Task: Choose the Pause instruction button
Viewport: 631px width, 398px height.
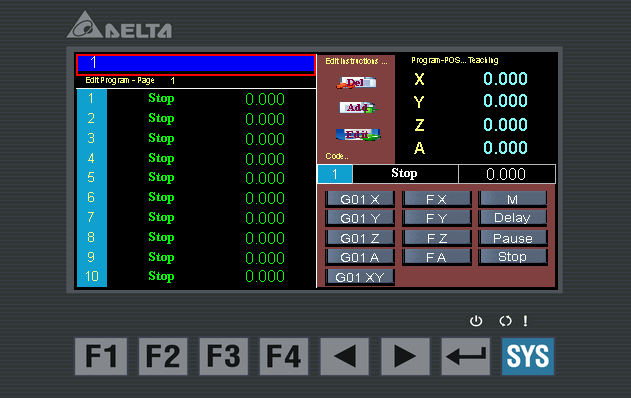Action: pos(512,238)
